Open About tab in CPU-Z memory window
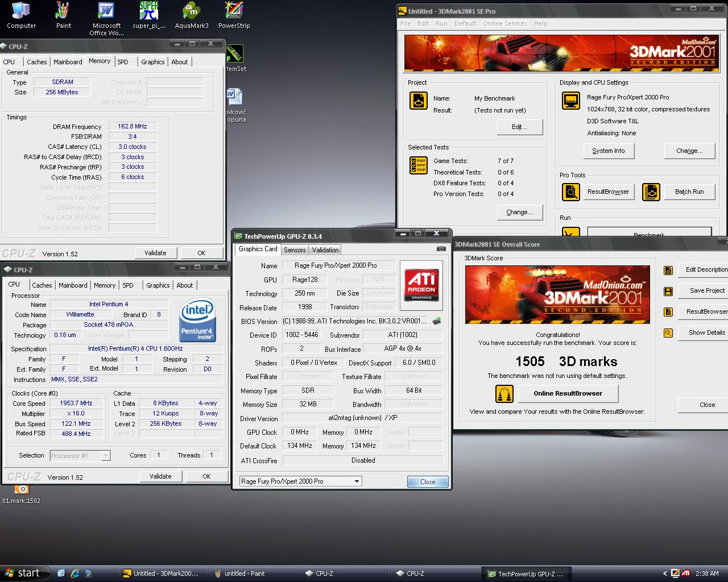 (x=180, y=62)
